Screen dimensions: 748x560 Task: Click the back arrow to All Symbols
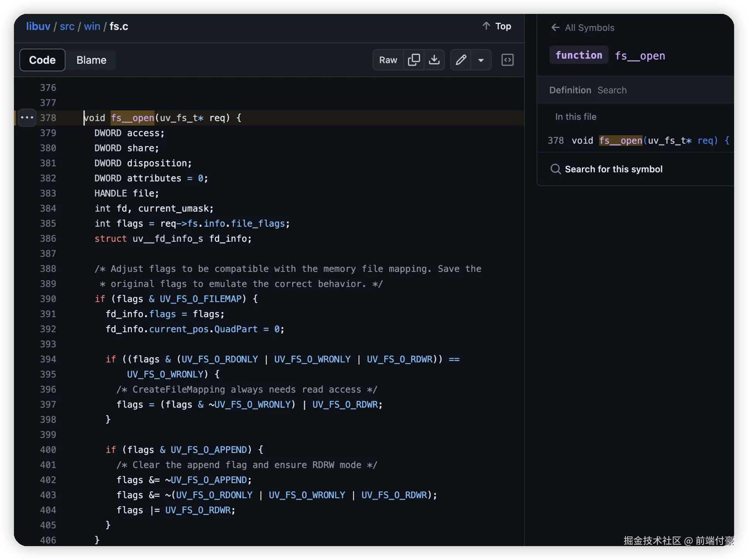(555, 27)
